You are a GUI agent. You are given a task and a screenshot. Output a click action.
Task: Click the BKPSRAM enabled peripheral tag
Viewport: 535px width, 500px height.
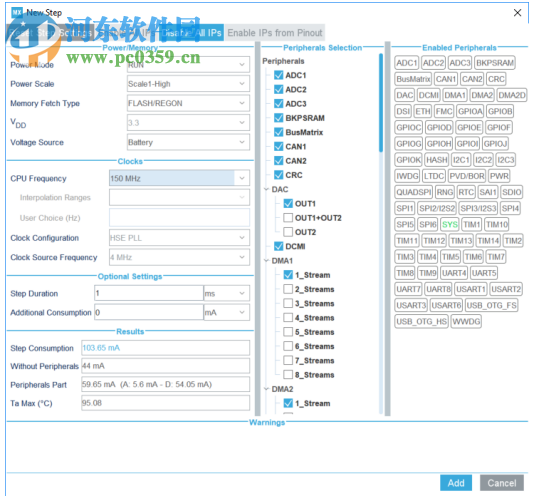point(495,63)
